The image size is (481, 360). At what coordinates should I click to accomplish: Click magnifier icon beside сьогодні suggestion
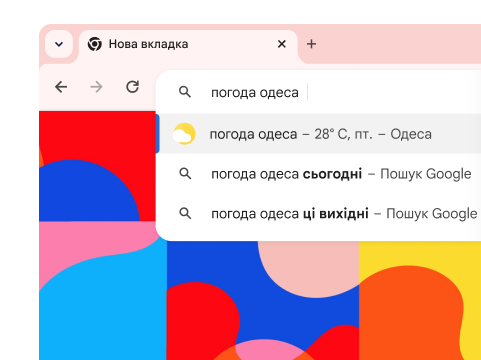click(x=185, y=174)
